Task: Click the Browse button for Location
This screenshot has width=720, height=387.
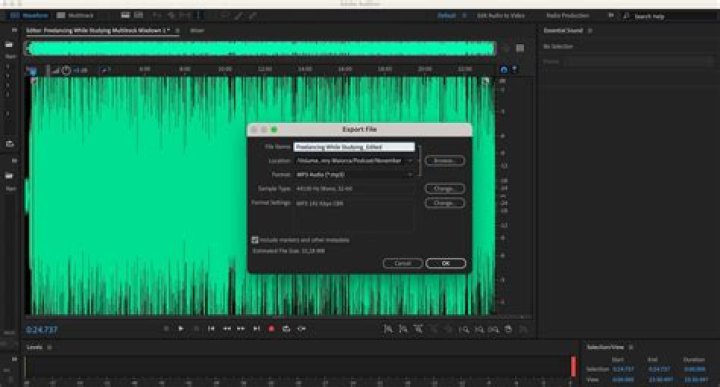Action: click(444, 161)
